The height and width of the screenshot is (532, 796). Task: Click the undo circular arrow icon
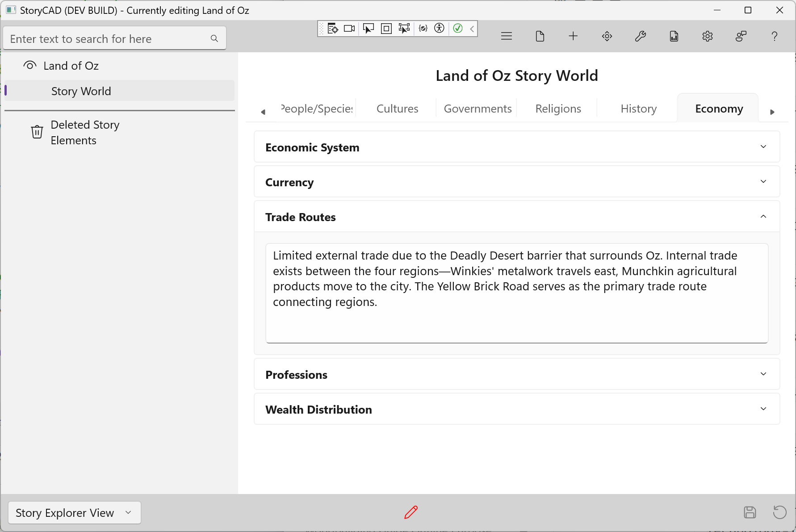click(x=779, y=512)
